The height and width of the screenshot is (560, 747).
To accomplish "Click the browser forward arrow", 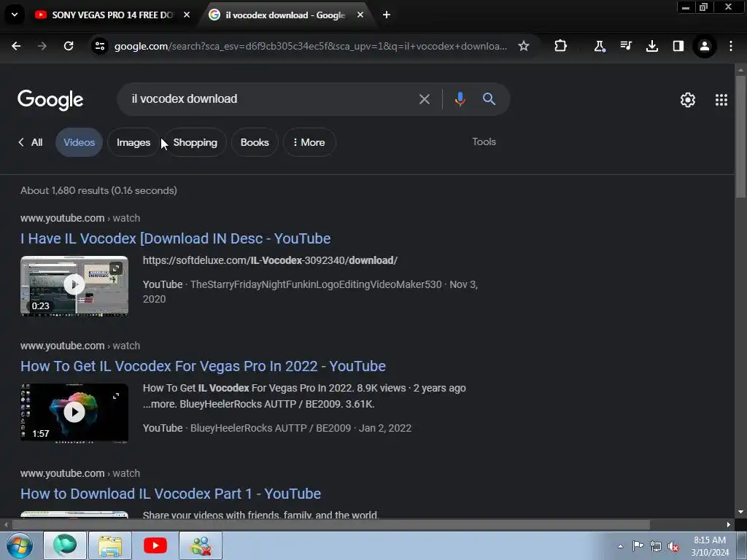I will tap(42, 46).
